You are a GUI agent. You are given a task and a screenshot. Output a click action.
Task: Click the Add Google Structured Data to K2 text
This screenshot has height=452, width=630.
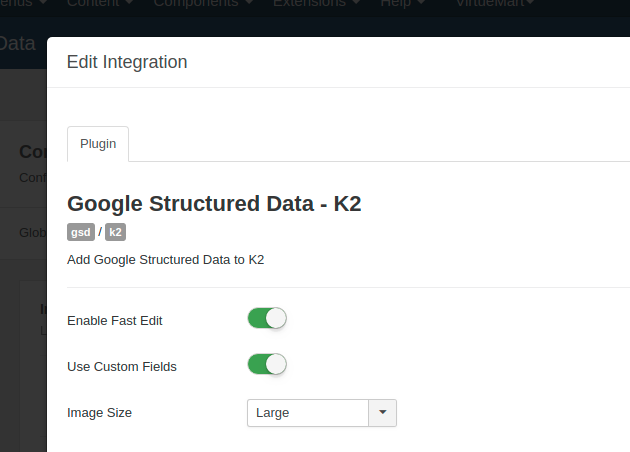166,260
